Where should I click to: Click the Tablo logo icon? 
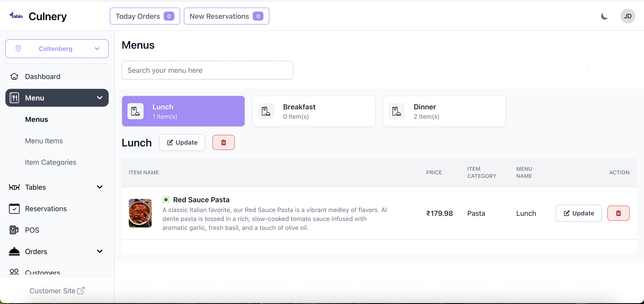tap(16, 16)
